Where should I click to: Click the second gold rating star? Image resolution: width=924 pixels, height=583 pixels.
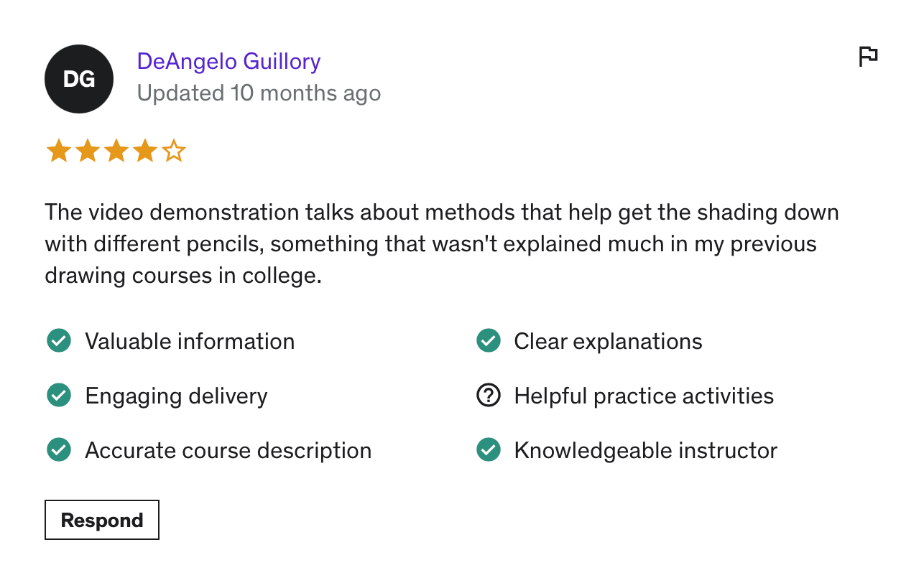click(87, 151)
